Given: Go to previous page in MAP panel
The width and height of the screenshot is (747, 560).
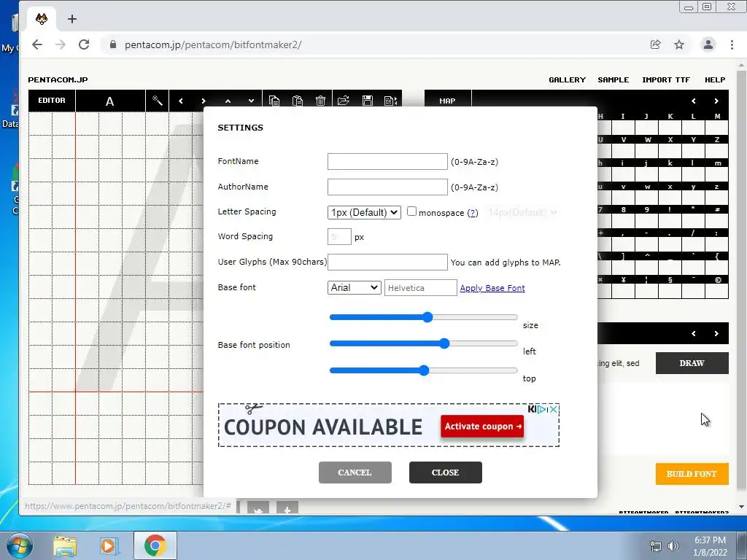Looking at the screenshot, I should 694,101.
